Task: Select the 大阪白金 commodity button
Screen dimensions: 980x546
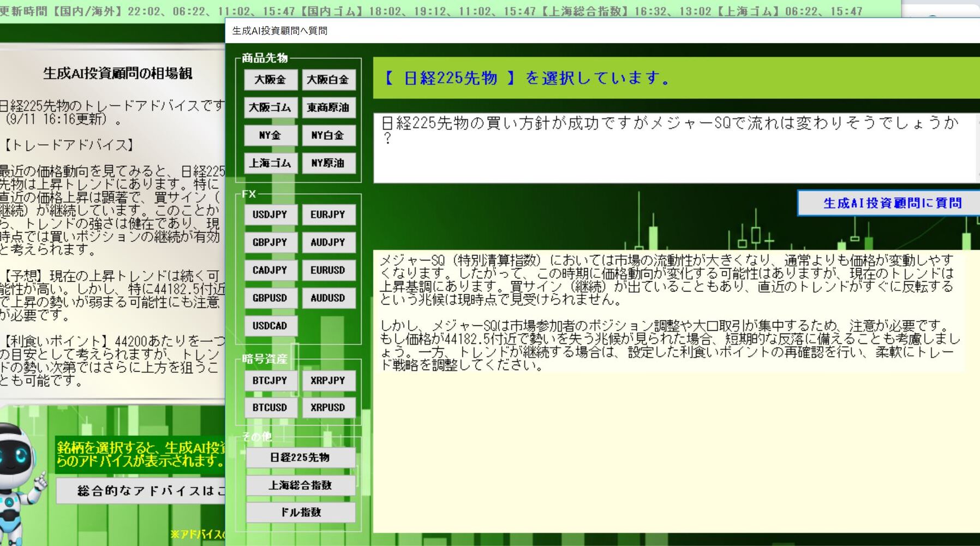Action: pyautogui.click(x=328, y=80)
